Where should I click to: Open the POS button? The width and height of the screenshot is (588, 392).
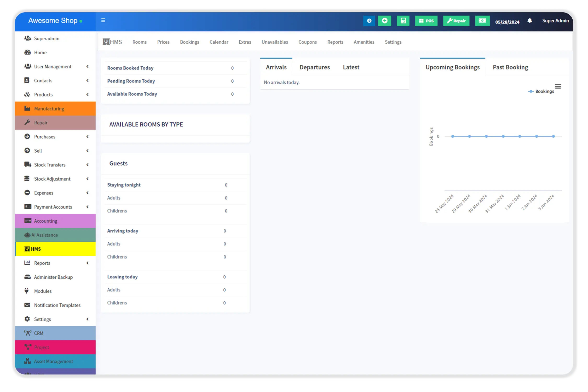tap(426, 21)
